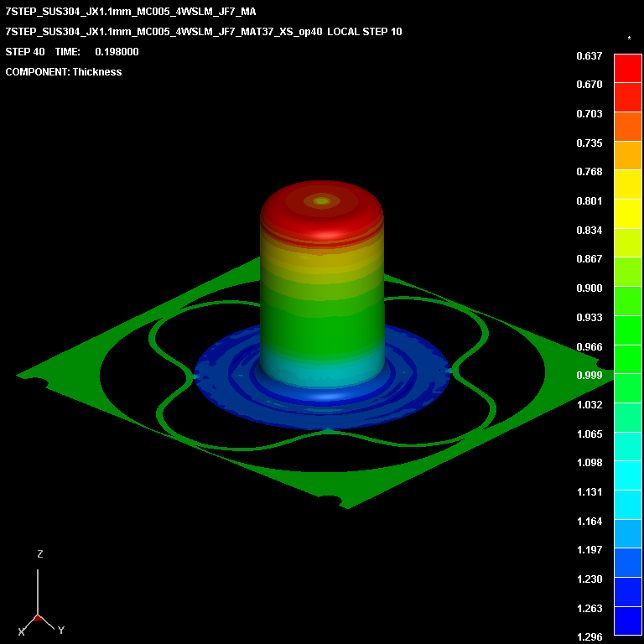Click the green legend band between 0.933 and 0.966

click(x=627, y=330)
